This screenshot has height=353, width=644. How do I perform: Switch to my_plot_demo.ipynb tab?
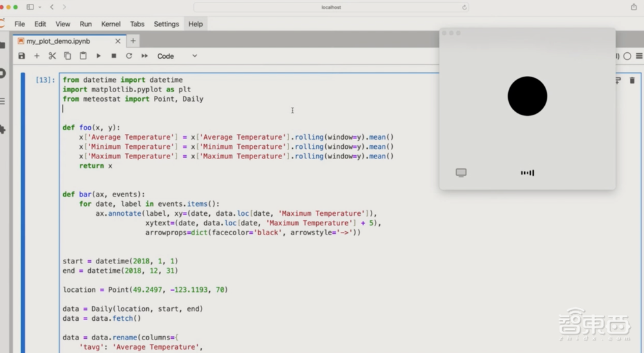[x=58, y=41]
